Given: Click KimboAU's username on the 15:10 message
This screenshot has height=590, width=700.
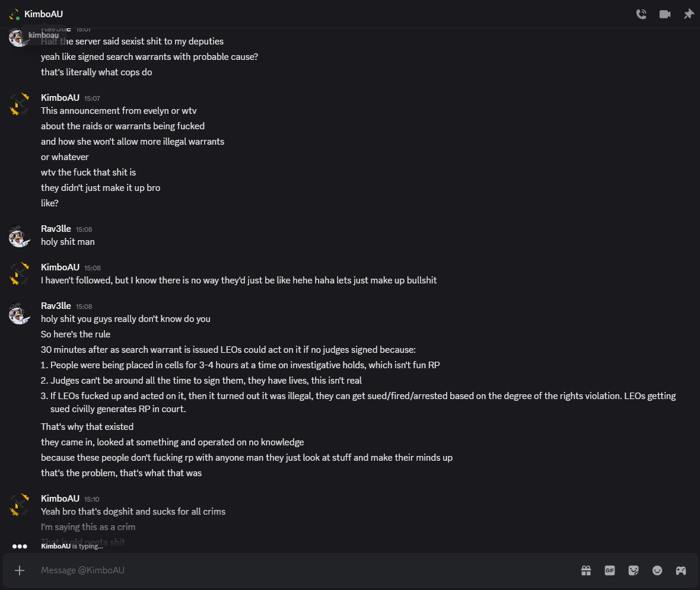Looking at the screenshot, I should (x=60, y=498).
